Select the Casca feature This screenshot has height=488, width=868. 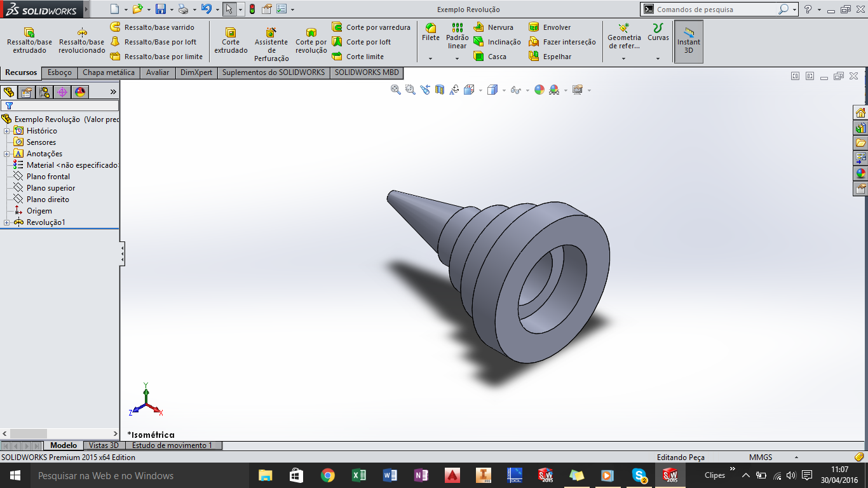(x=490, y=57)
